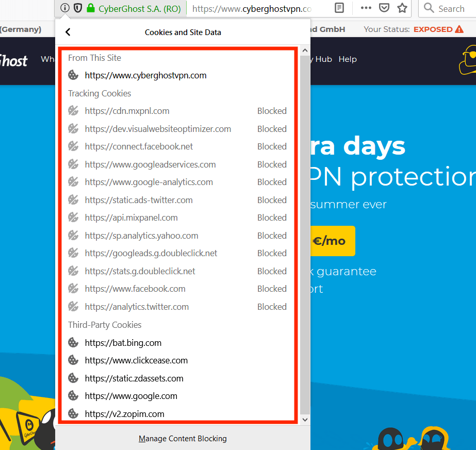Screen dimensions: 476x450
Task: Click blocked cookie icon for google-analytics.com
Action: (73, 182)
